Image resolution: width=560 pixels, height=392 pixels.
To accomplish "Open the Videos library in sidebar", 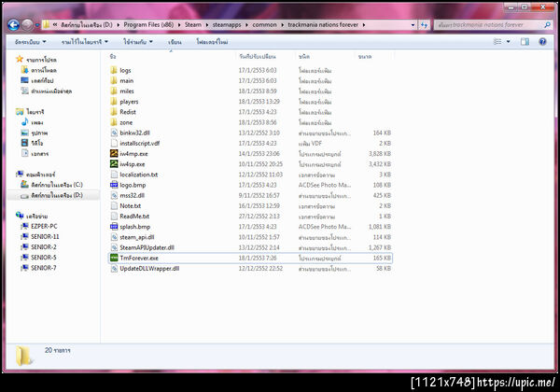I will tap(33, 143).
